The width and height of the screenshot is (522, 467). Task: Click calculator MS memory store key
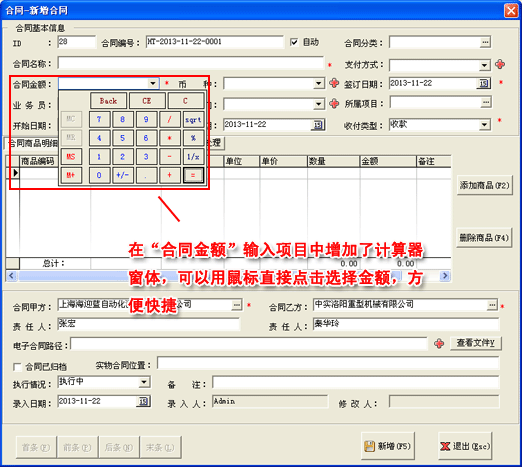pos(71,157)
